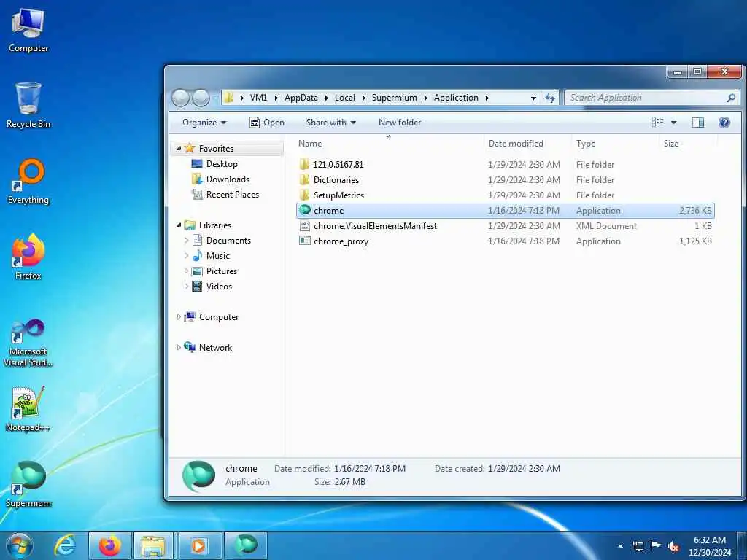The height and width of the screenshot is (560, 747).
Task: Click the Supermium taskbar button
Action: point(245,545)
